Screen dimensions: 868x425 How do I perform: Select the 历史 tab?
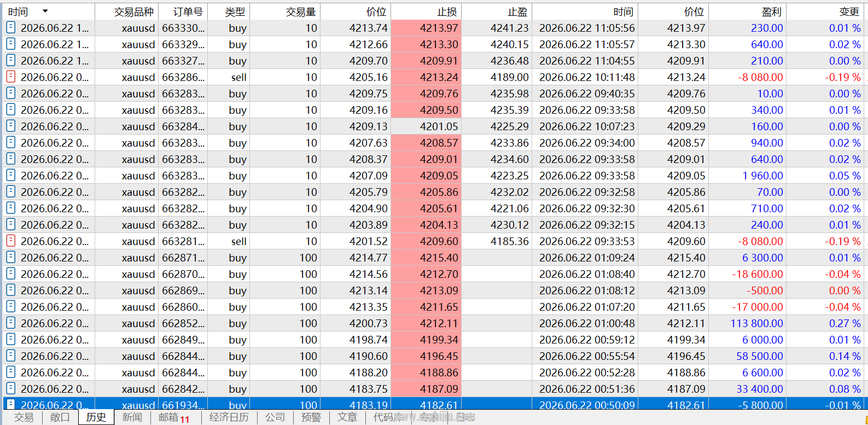(x=96, y=417)
